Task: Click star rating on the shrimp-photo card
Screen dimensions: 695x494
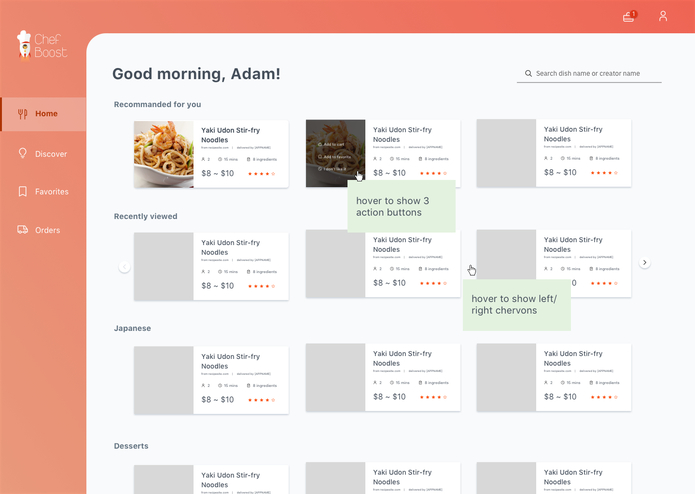Action: pyautogui.click(x=262, y=174)
